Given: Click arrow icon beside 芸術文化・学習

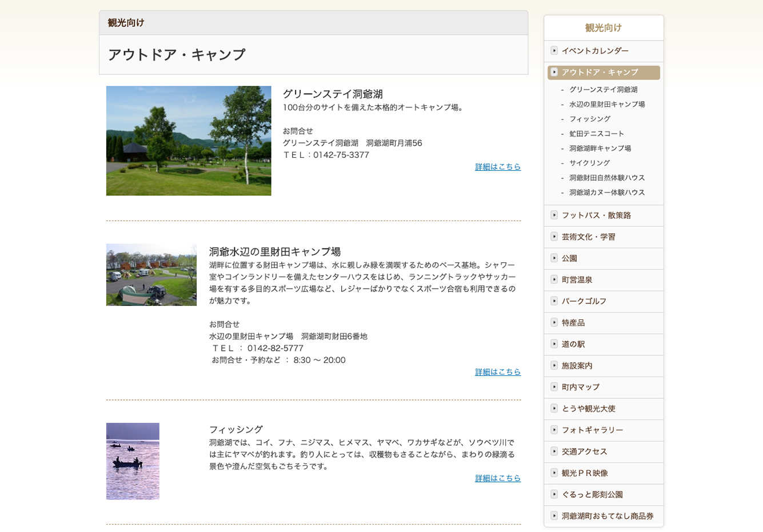Looking at the screenshot, I should click(x=554, y=237).
